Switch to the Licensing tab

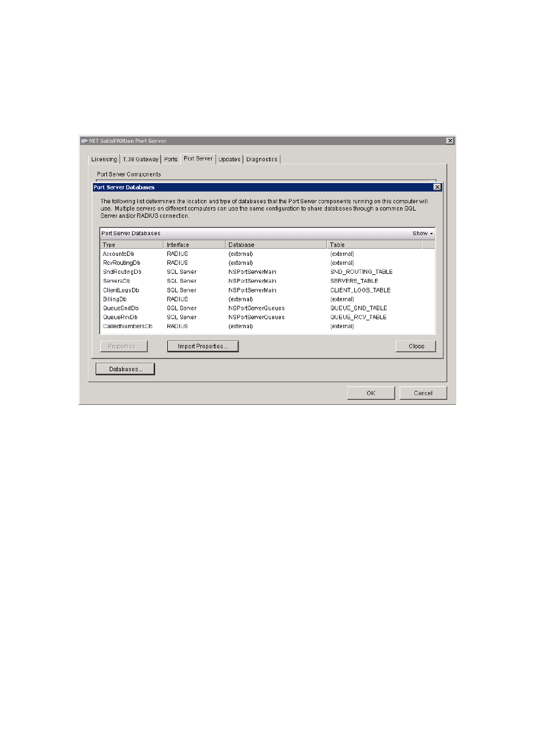[104, 159]
